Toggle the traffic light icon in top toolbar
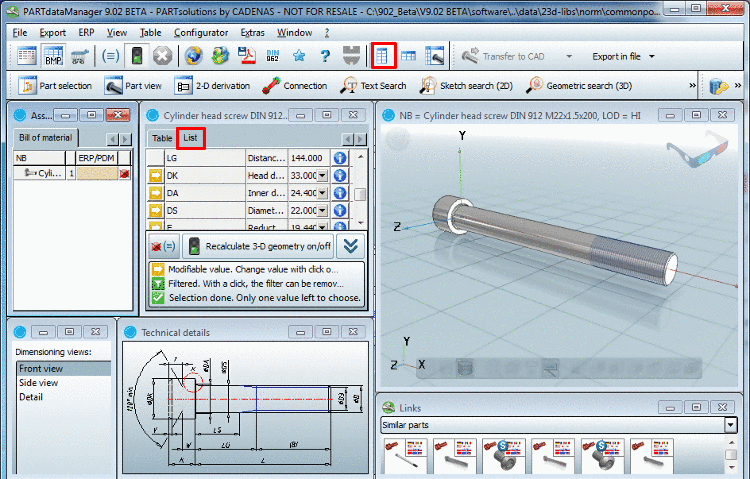 [137, 56]
